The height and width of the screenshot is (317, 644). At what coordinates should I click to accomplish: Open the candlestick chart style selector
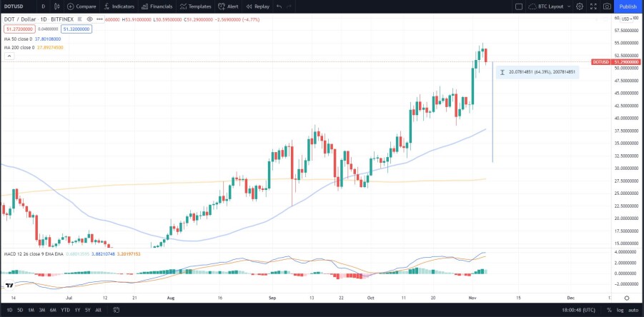[57, 6]
